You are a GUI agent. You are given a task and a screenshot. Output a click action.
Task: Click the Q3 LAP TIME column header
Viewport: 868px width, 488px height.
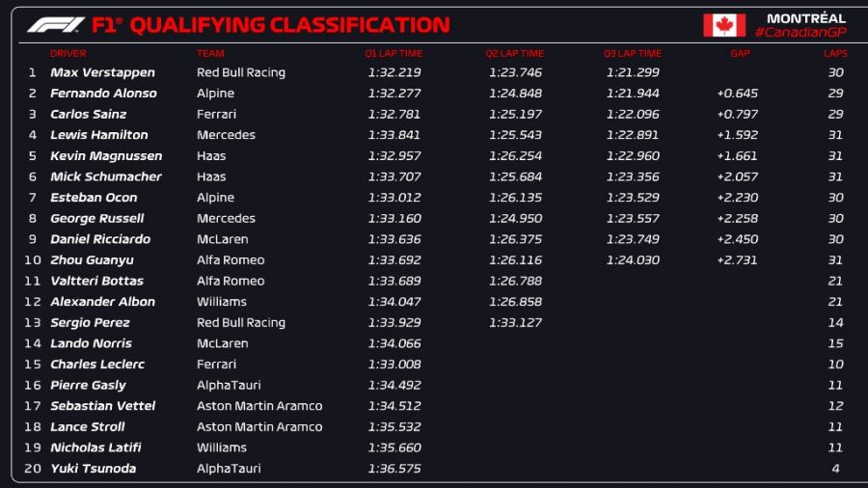(x=633, y=54)
